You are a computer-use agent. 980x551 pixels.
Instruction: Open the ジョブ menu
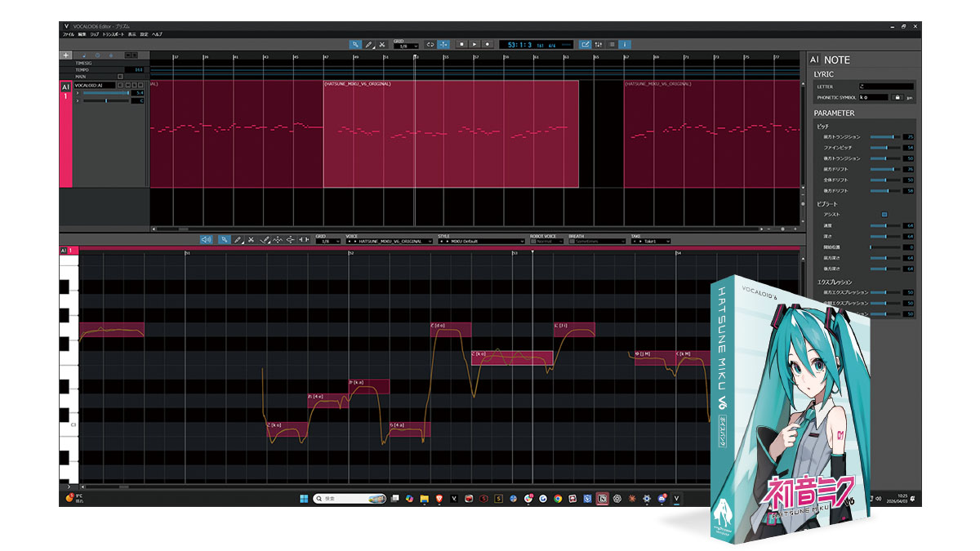click(94, 34)
